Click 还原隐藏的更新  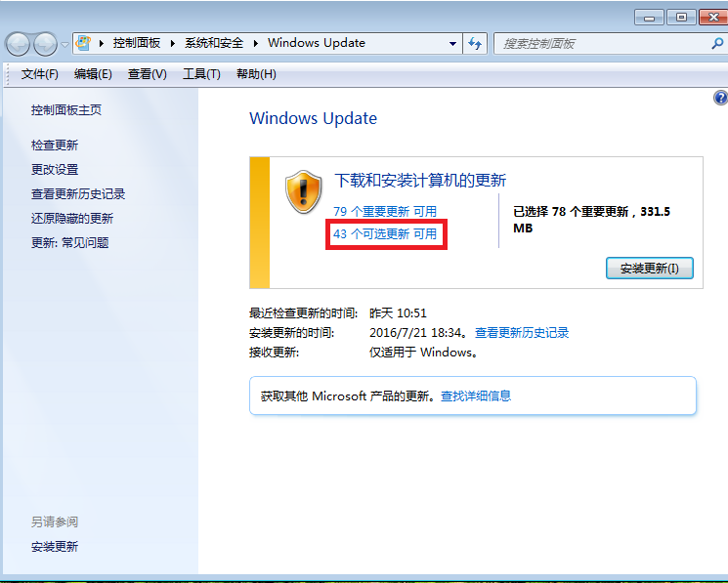click(72, 219)
